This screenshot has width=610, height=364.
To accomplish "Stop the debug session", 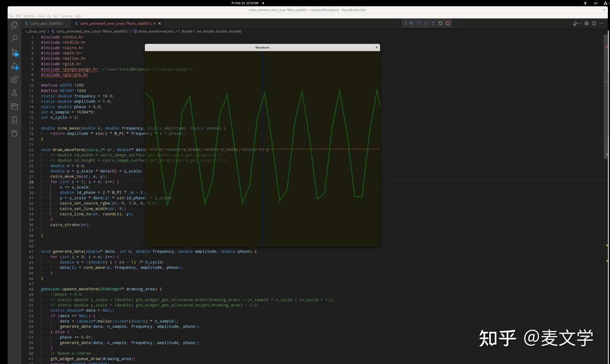I will [x=448, y=23].
